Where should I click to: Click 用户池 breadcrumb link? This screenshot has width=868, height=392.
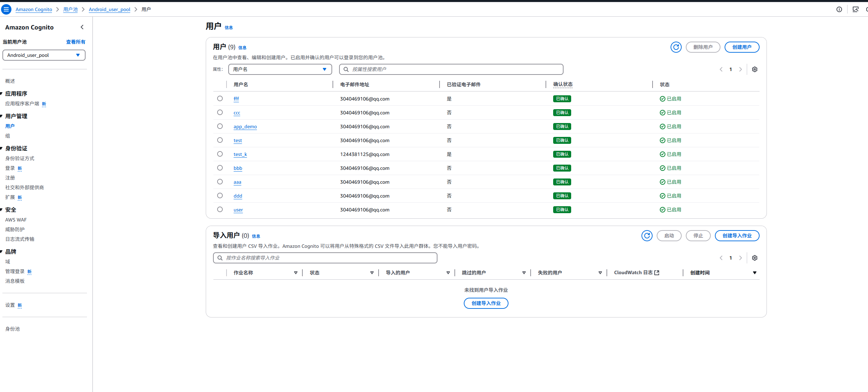(70, 9)
